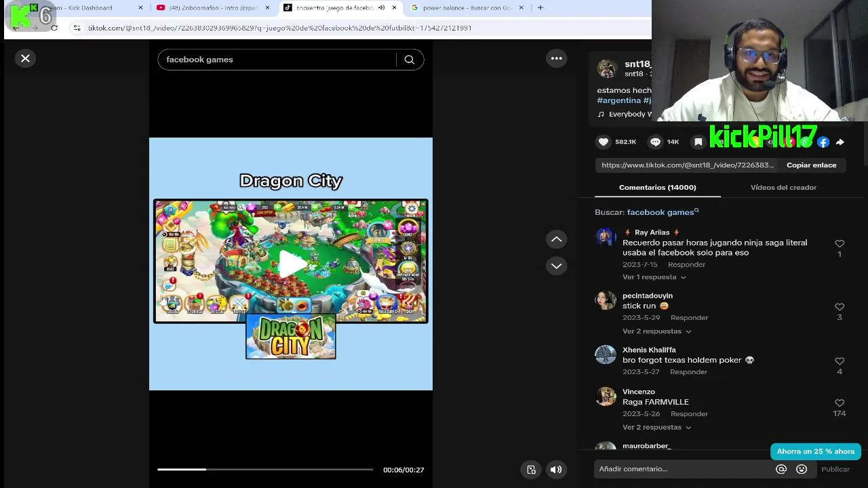Click the snt18_ profile avatar
Image resolution: width=868 pixels, height=488 pixels.
[x=607, y=68]
